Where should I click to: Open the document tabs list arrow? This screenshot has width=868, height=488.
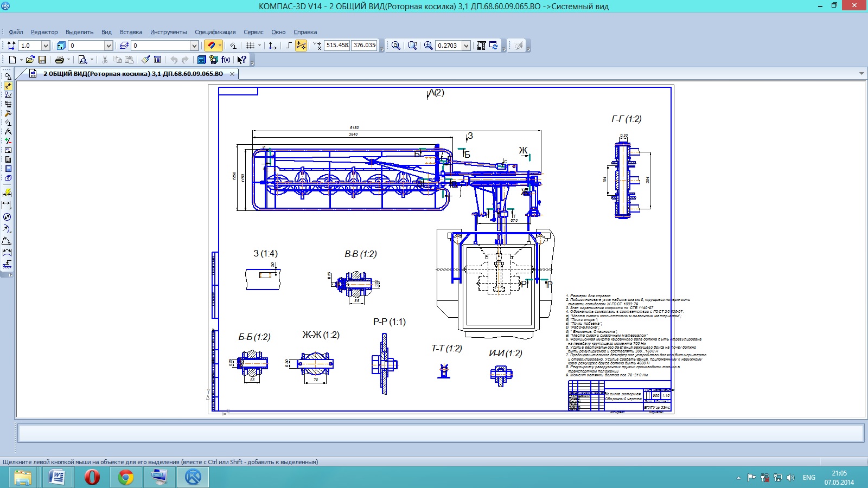click(861, 73)
